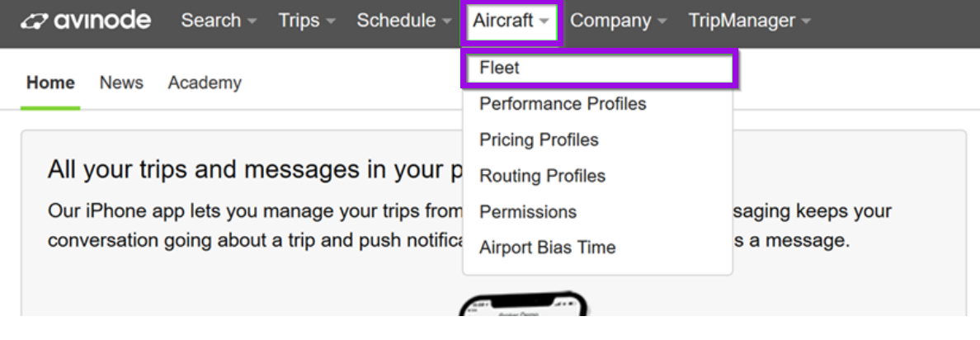This screenshot has height=340, width=980.
Task: Select Routing Profiles option
Action: [542, 177]
